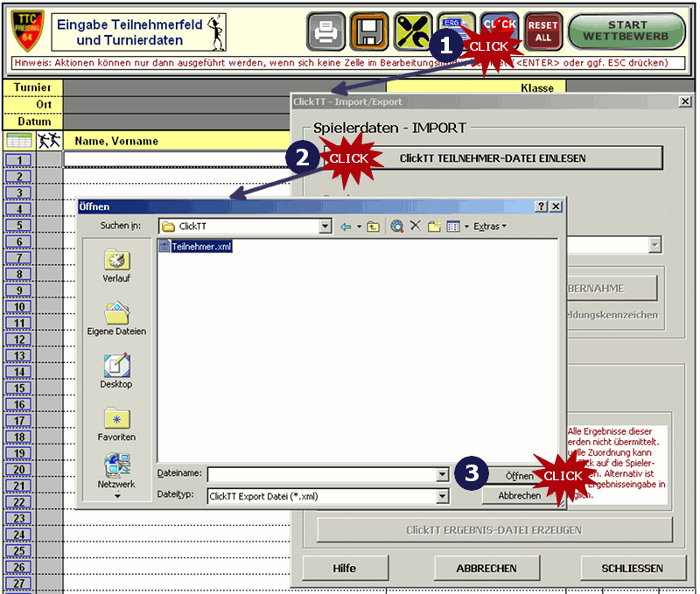Screen dimensions: 700x594
Task: Open Verlauf in the places sidebar
Action: [116, 266]
